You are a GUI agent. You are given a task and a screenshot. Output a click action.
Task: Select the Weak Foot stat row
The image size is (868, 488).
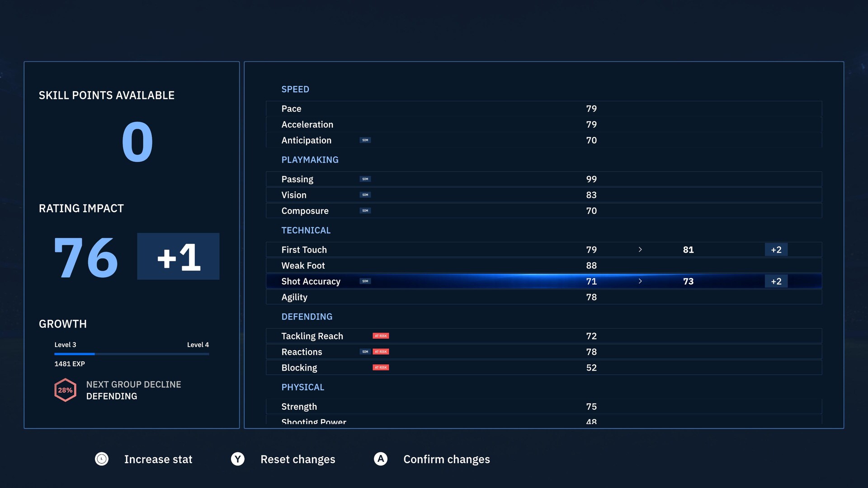tap(544, 265)
